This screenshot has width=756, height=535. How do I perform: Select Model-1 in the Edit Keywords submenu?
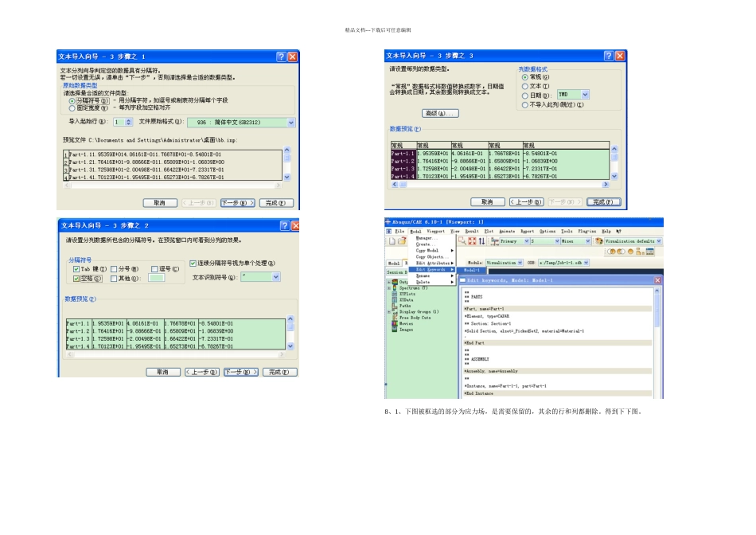point(473,270)
